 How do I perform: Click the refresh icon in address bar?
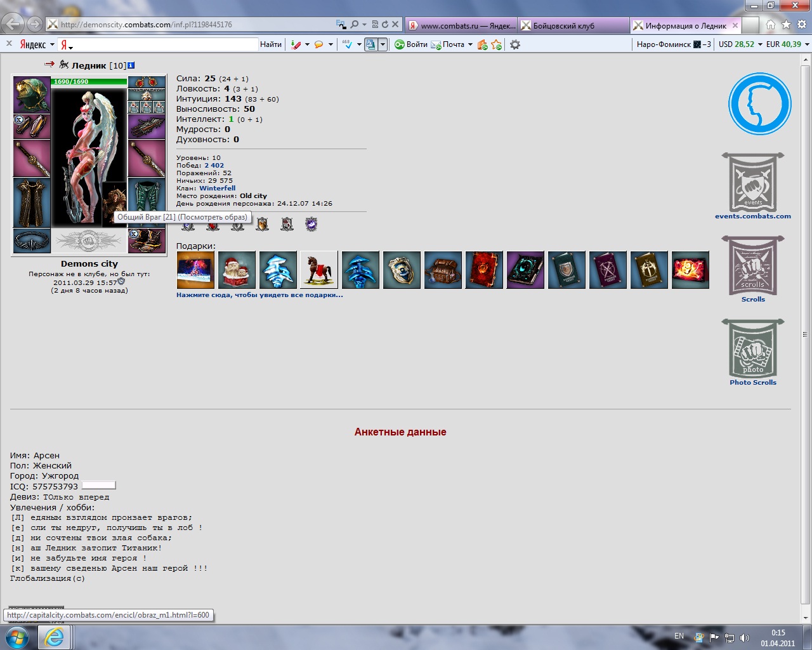[384, 25]
